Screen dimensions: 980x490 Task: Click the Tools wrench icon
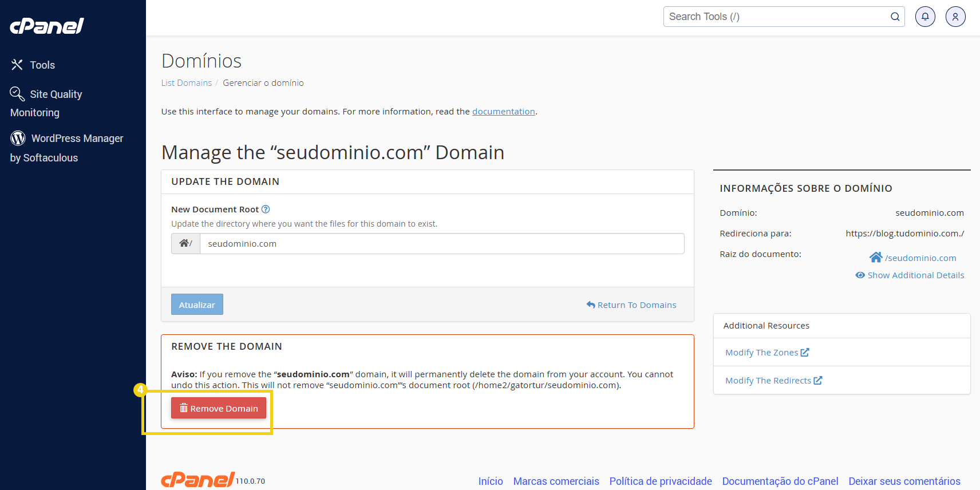click(17, 65)
